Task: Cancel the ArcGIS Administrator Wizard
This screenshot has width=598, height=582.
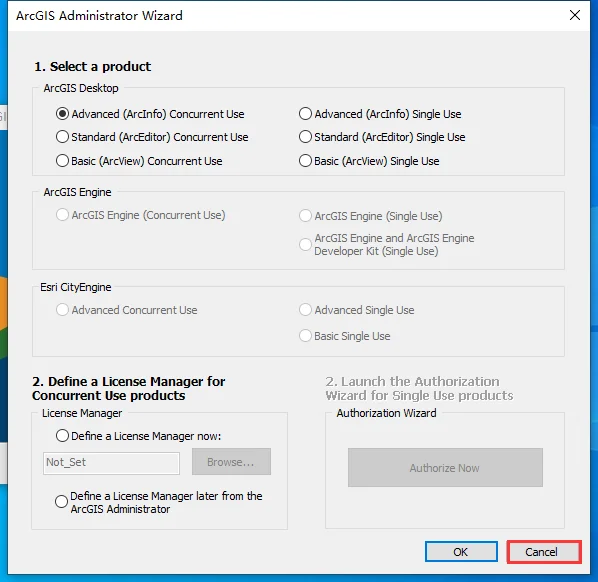Action: [544, 551]
